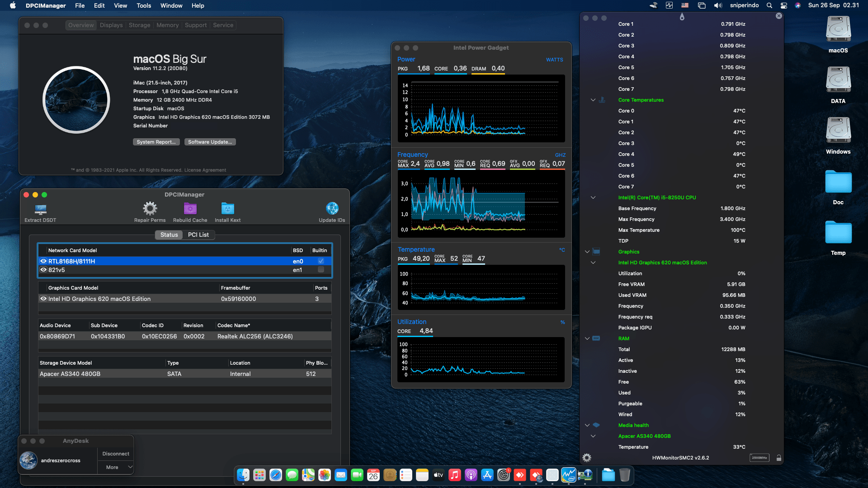Open Control Center in menu bar

(784, 5)
